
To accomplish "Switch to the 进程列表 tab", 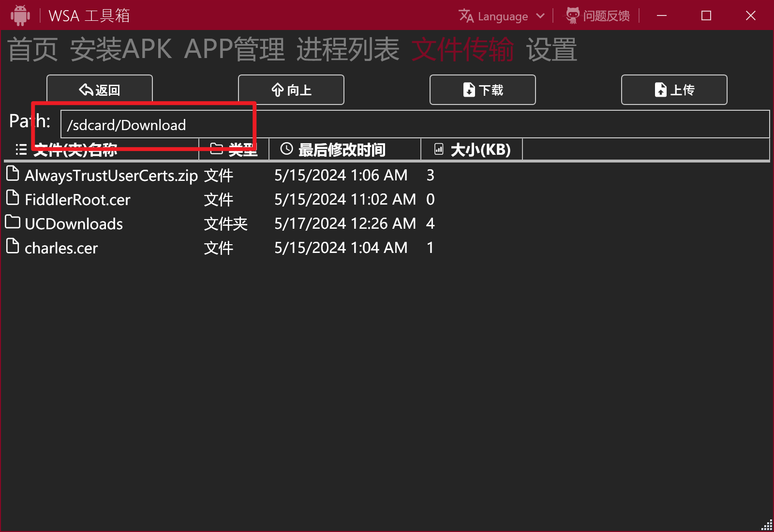I will (x=348, y=49).
